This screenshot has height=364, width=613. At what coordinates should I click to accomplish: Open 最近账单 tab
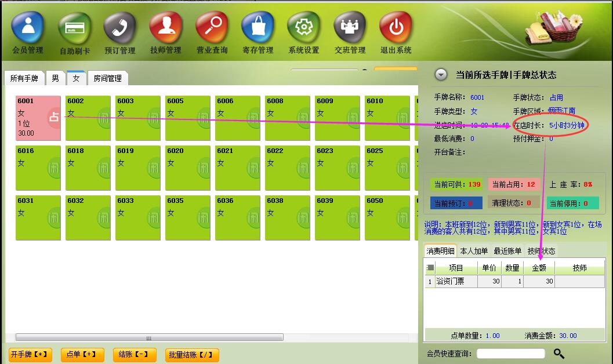click(507, 251)
